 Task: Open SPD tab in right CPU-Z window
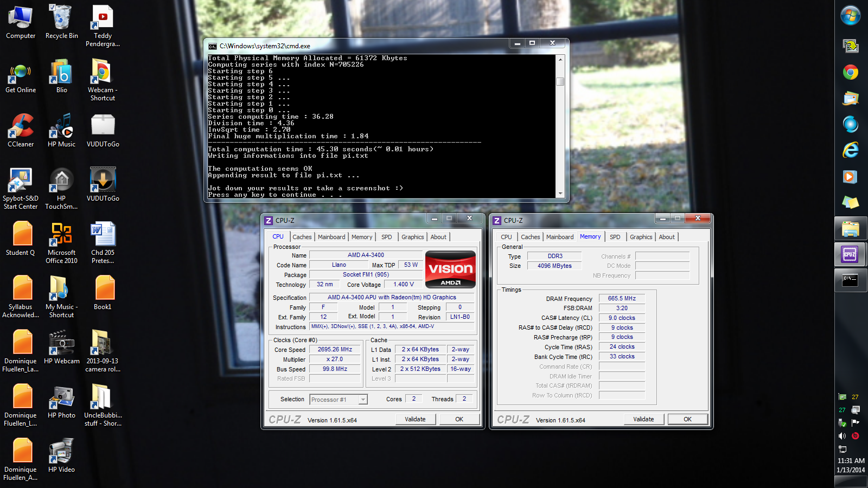pyautogui.click(x=615, y=237)
